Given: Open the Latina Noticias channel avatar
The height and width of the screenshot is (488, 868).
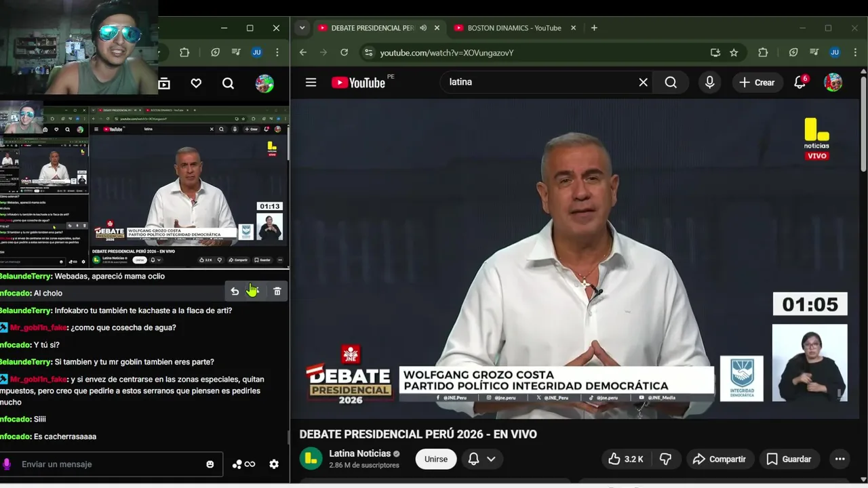Looking at the screenshot, I should click(x=311, y=459).
